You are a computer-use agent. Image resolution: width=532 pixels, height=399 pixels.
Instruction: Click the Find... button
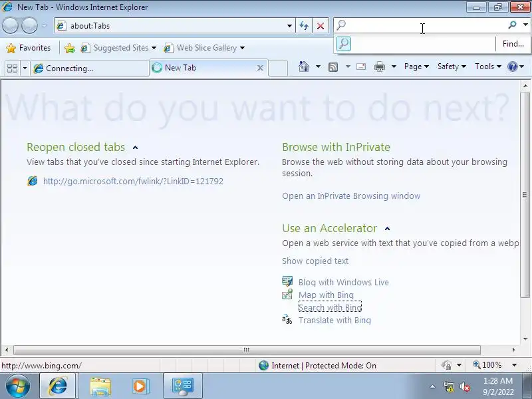coord(513,44)
